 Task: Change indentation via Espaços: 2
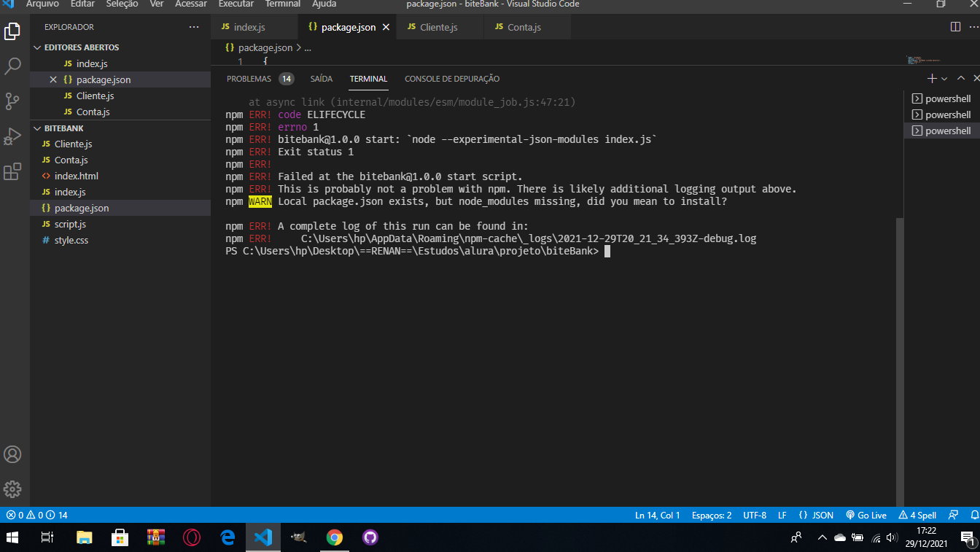711,515
